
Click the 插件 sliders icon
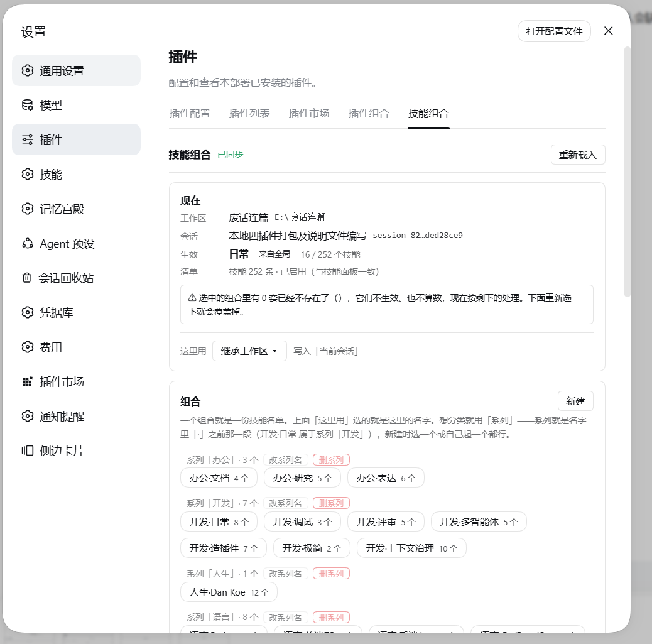coord(28,139)
